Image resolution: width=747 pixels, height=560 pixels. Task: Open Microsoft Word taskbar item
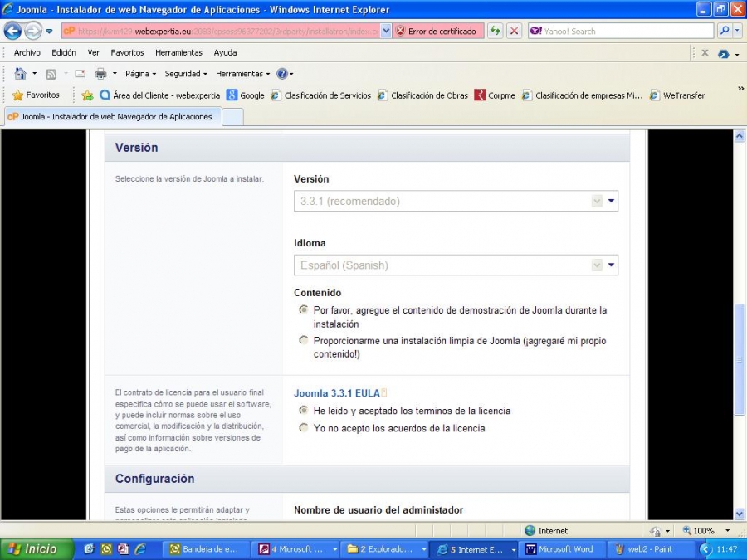coord(561,549)
